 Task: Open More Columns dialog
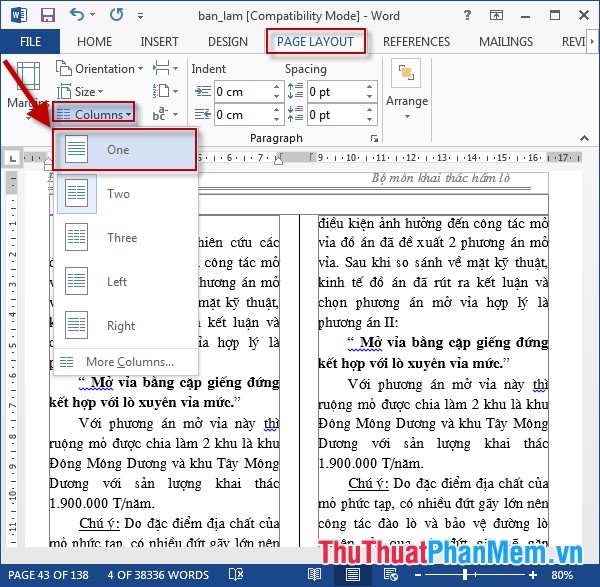tap(126, 362)
